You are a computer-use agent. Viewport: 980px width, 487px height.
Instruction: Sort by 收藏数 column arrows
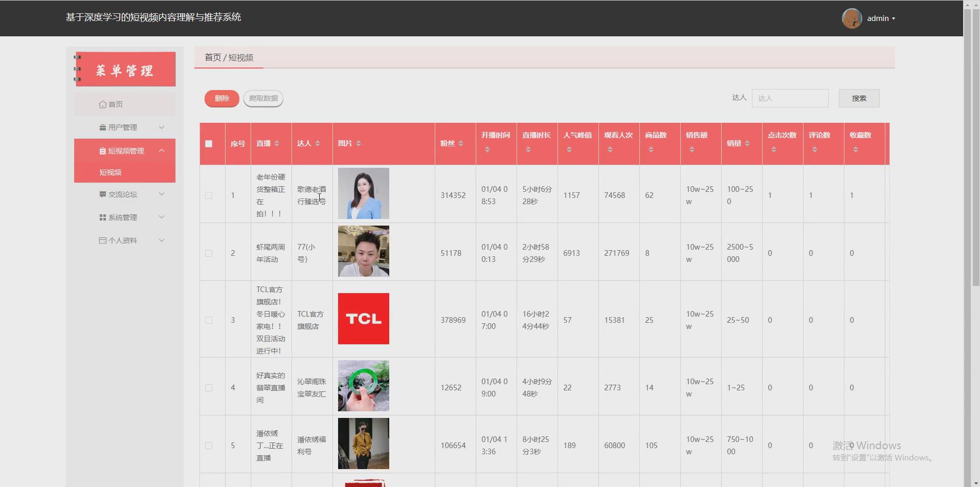click(x=856, y=150)
